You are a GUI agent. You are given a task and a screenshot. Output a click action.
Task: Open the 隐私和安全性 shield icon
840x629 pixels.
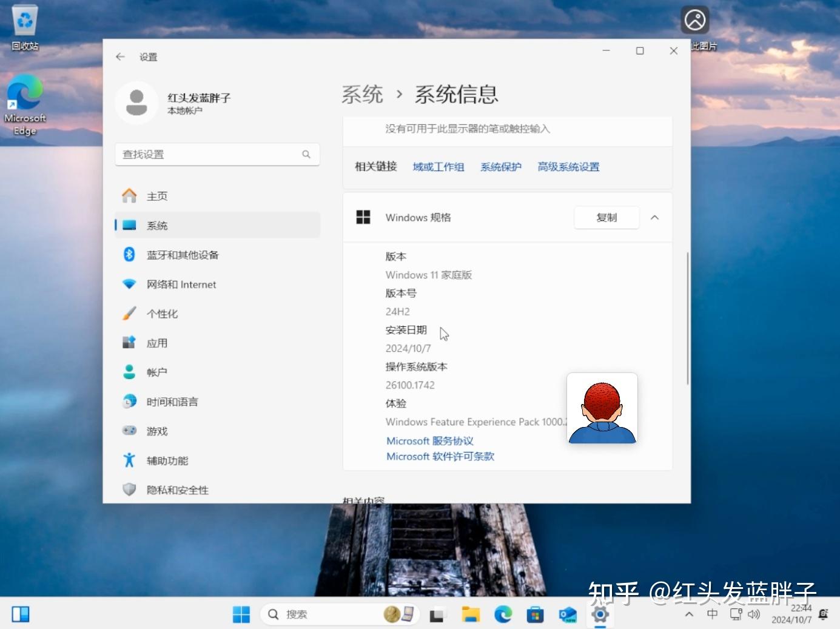click(129, 489)
